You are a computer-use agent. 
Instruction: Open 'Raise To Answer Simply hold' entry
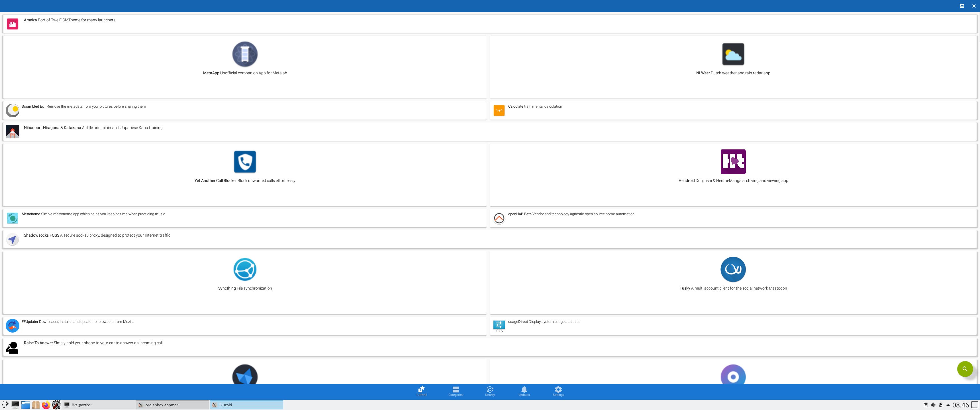490,347
